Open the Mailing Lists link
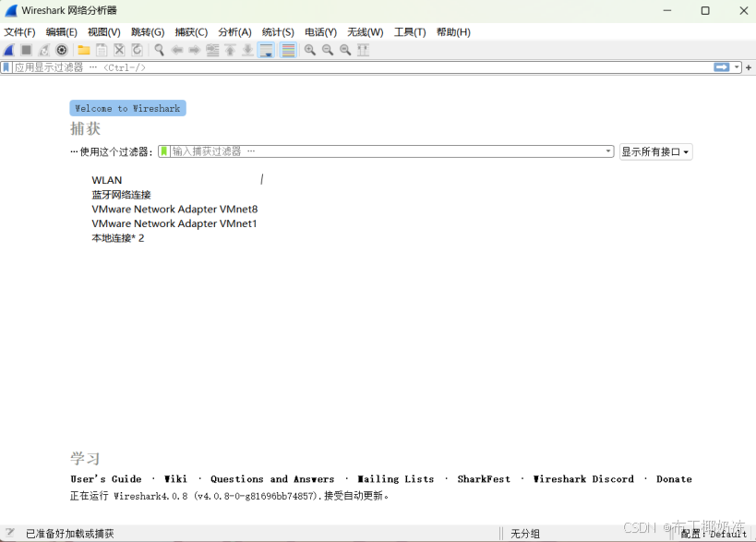 click(396, 479)
